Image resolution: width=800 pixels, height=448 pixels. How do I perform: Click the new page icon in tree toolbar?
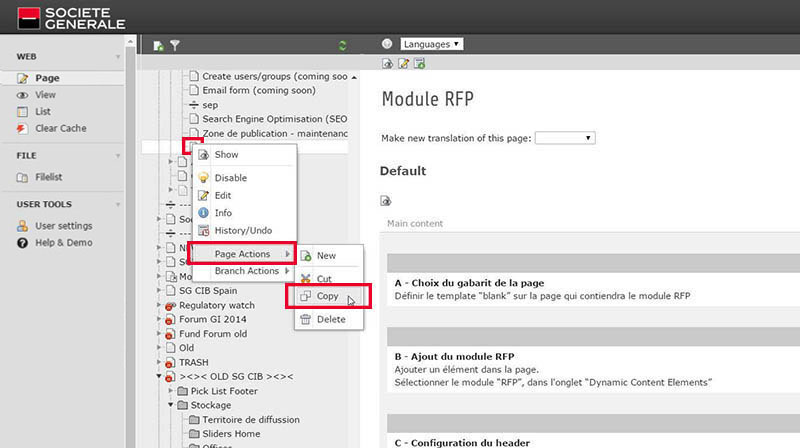158,46
